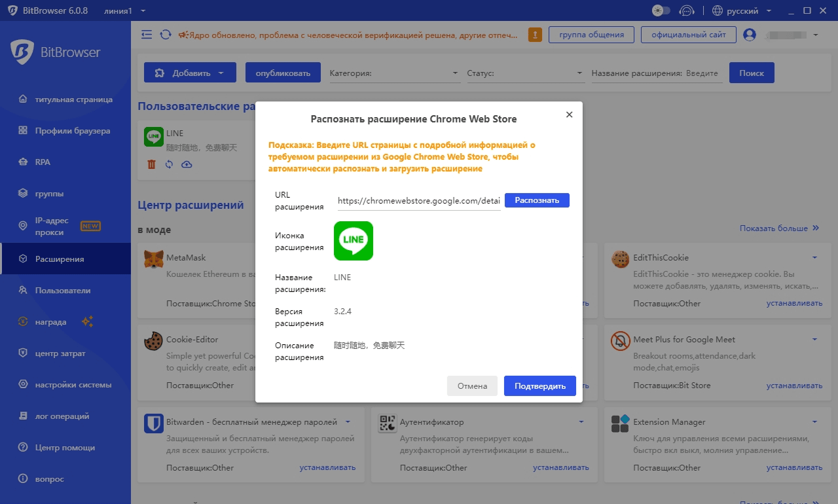Open награда in the sidebar
The image size is (838, 504).
(x=65, y=322)
